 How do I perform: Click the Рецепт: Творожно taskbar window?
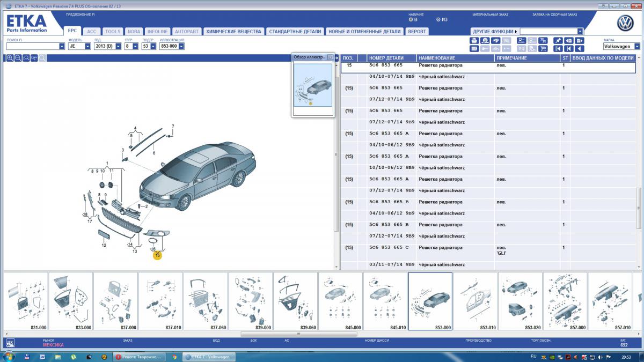pos(138,356)
